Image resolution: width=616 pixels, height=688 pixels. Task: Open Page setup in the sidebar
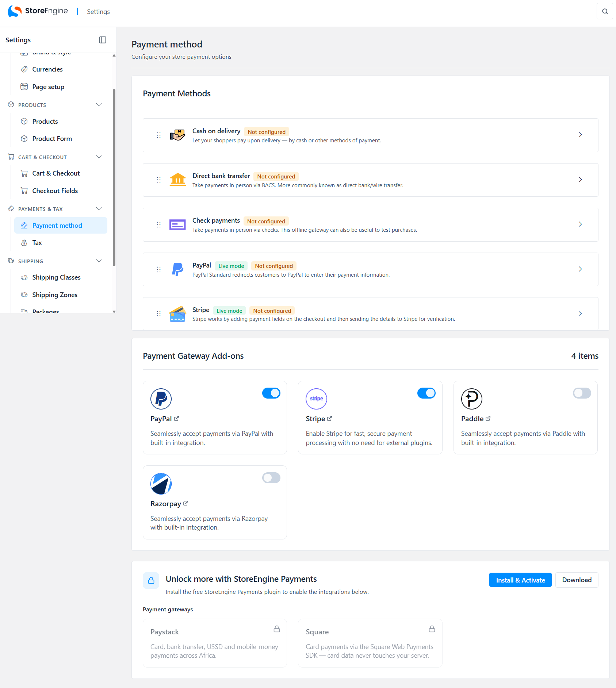pos(61,87)
